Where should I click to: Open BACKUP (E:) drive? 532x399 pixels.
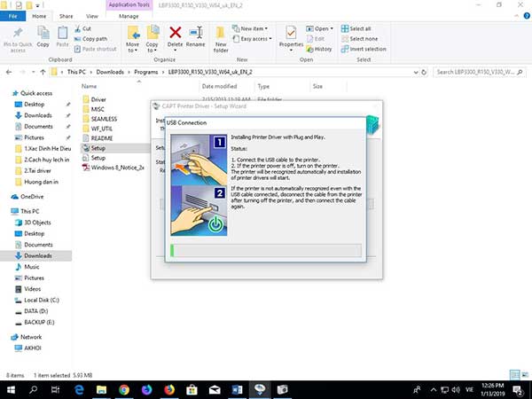[x=35, y=323]
